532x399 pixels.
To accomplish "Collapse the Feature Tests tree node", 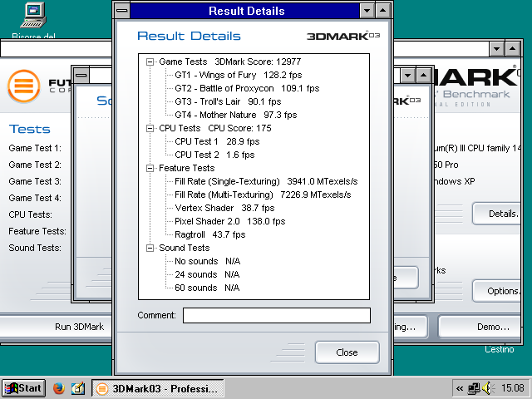I will (x=150, y=168).
